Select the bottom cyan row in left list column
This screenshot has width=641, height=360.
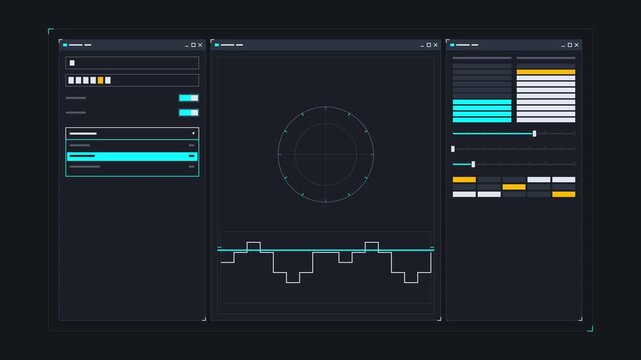tap(482, 120)
